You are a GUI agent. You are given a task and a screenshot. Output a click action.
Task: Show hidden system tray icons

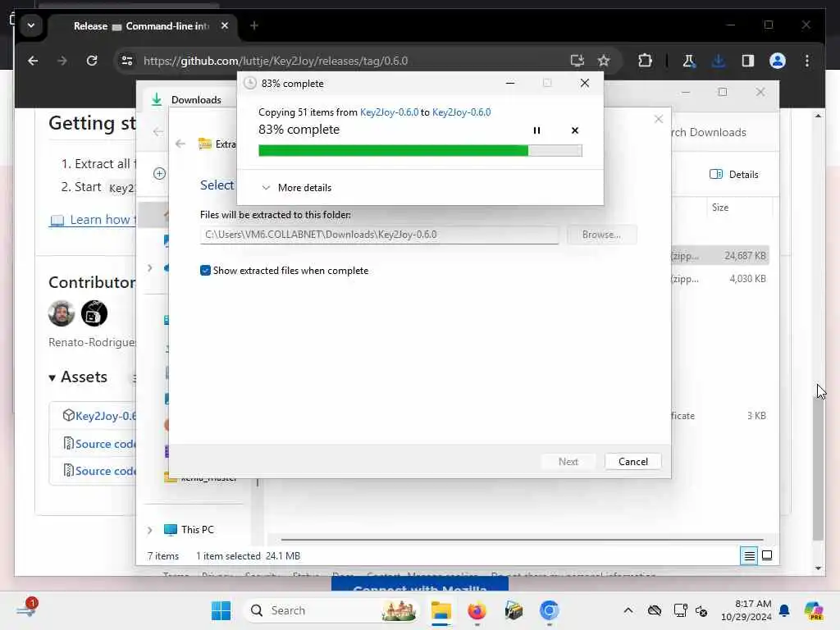pos(628,610)
